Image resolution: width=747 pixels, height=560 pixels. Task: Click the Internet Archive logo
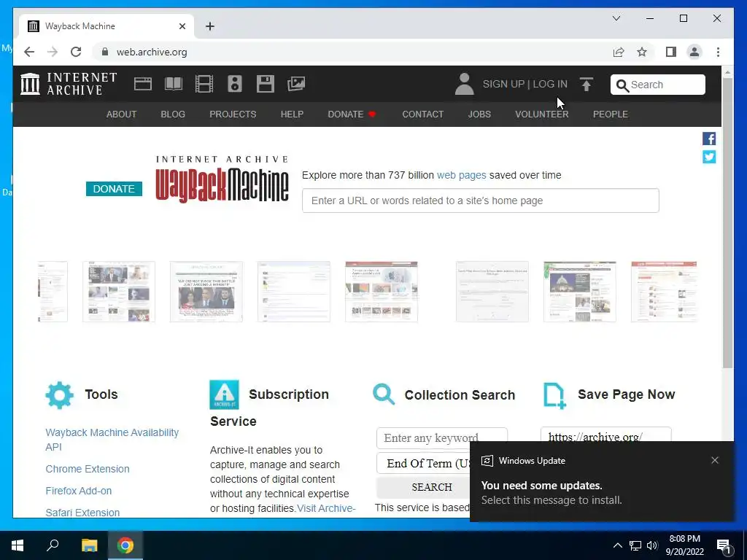pyautogui.click(x=69, y=84)
